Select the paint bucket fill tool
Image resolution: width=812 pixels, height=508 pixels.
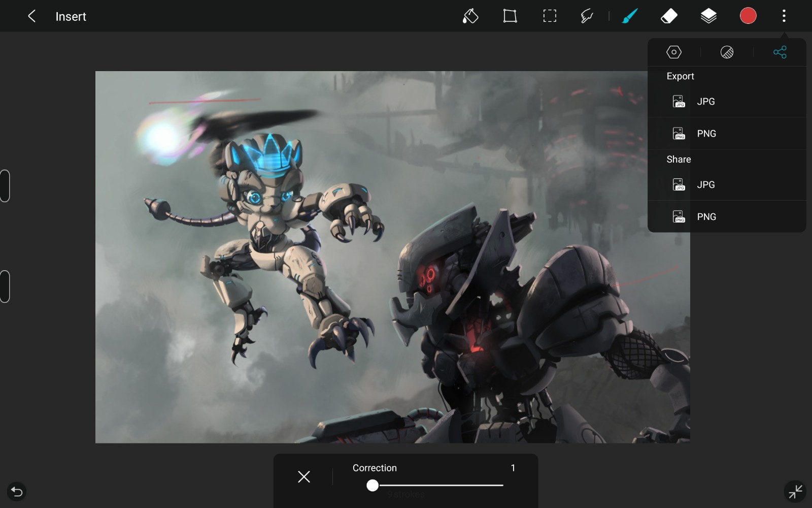[x=470, y=16]
